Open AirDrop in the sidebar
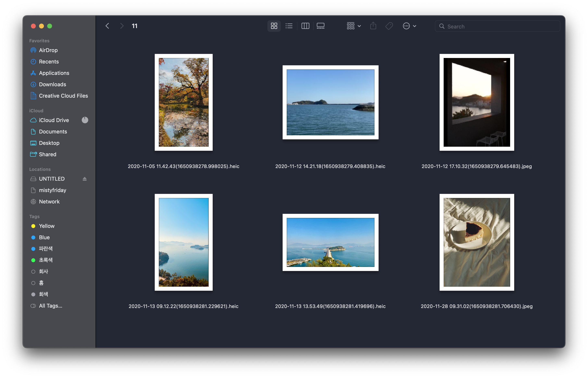 48,50
